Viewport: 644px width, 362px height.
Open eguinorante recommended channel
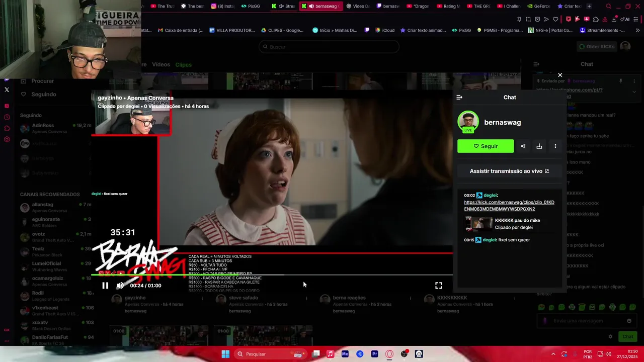tap(55, 222)
